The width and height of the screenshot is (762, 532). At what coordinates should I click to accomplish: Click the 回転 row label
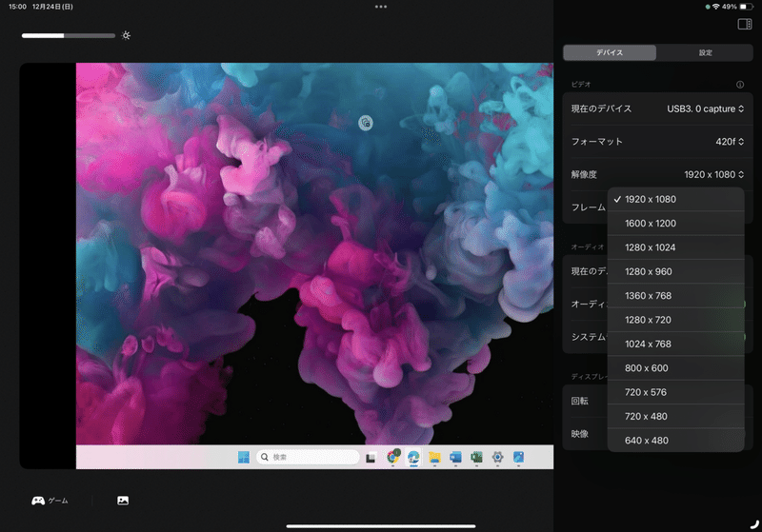point(580,401)
